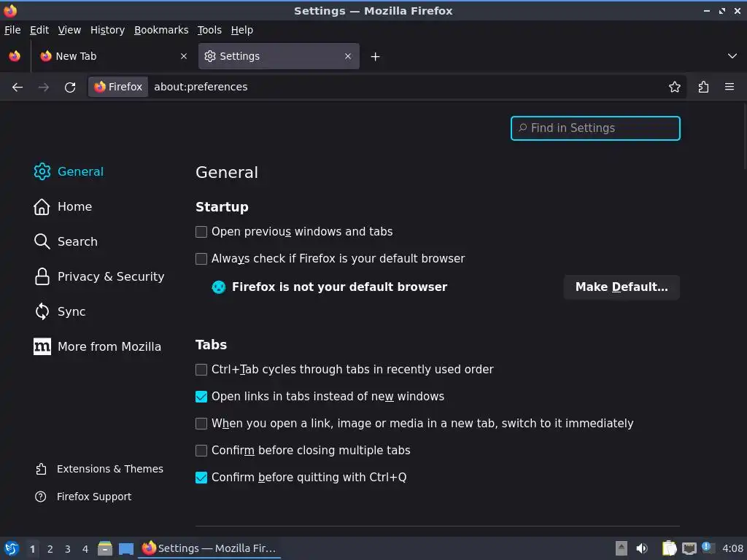Switch to workspace 4 in the taskbar
Image resolution: width=747 pixels, height=560 pixels.
[85, 549]
